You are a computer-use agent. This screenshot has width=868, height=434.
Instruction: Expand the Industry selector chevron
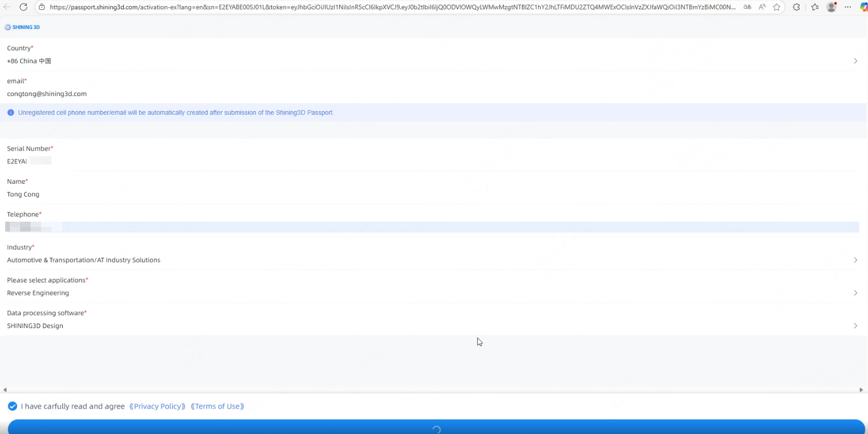point(856,260)
